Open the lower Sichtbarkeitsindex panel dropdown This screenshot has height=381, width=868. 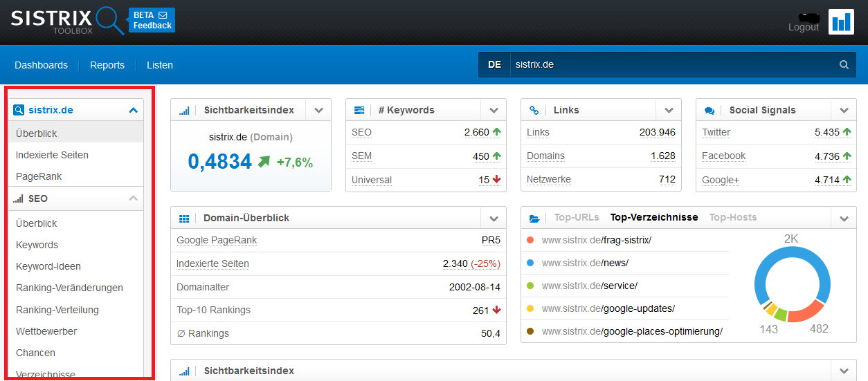coord(844,371)
